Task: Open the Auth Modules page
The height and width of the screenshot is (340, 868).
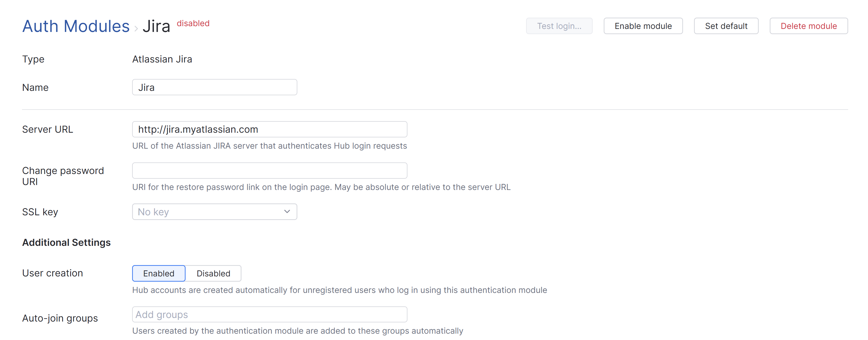Action: 75,26
